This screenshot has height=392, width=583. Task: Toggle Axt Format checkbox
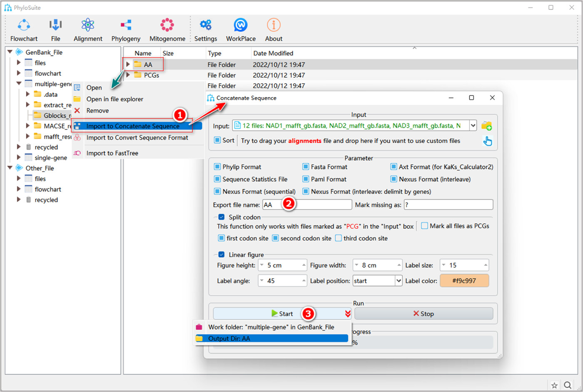tap(394, 167)
